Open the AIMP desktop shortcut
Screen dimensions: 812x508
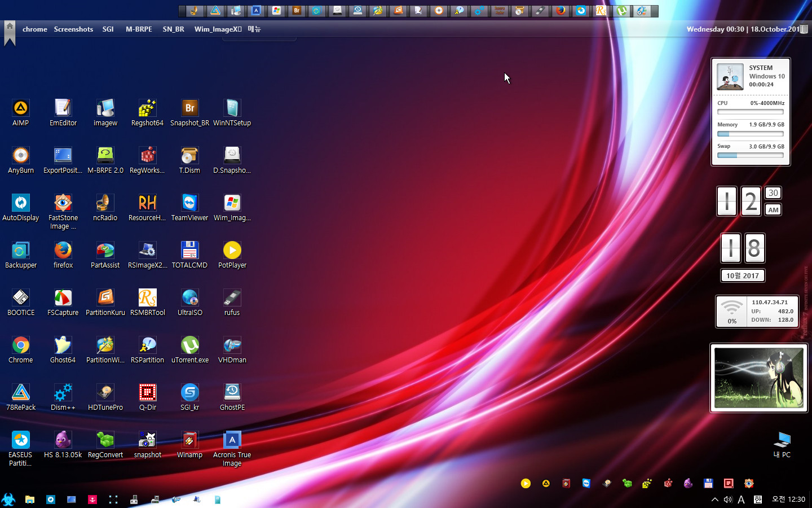pos(21,113)
